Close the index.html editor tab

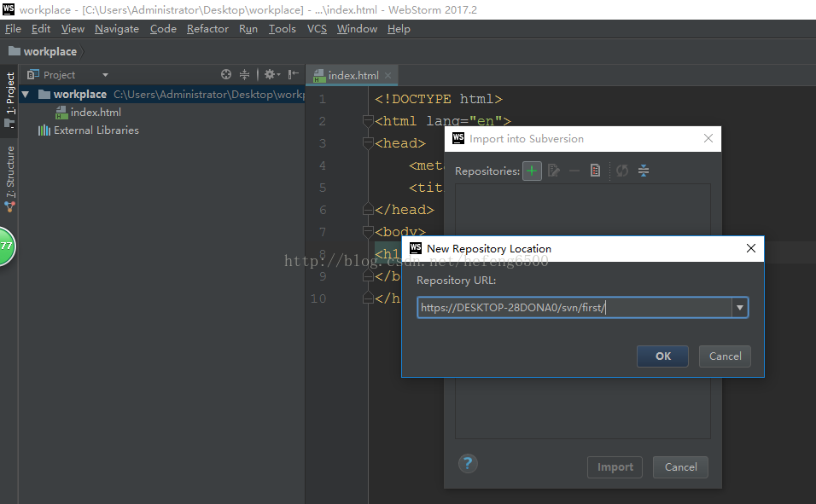point(388,75)
